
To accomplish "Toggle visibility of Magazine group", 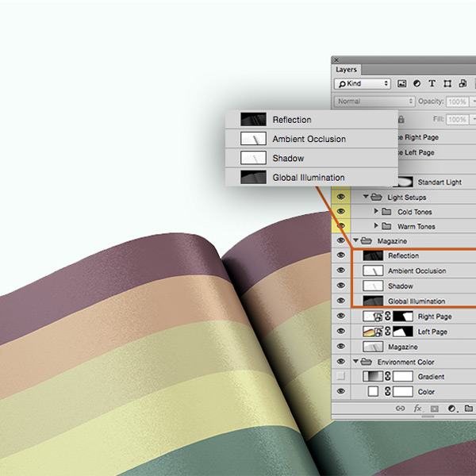I will pos(341,240).
